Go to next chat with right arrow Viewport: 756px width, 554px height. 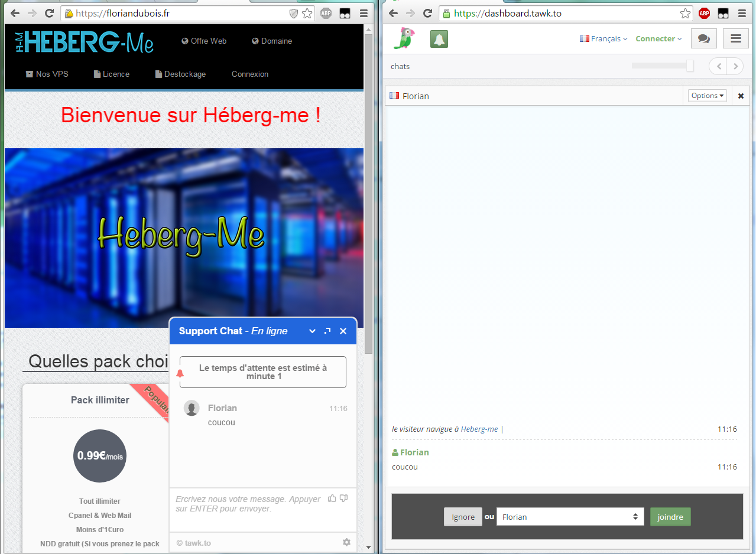pyautogui.click(x=735, y=66)
